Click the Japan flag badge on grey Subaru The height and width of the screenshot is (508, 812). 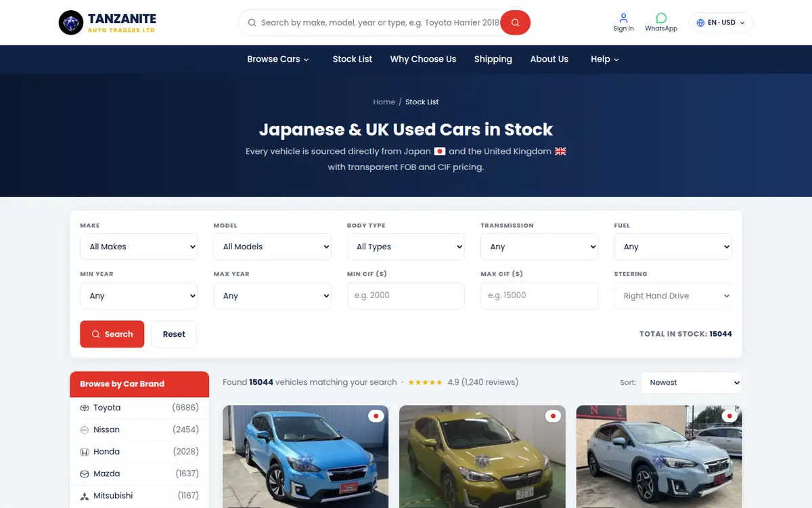pos(729,416)
